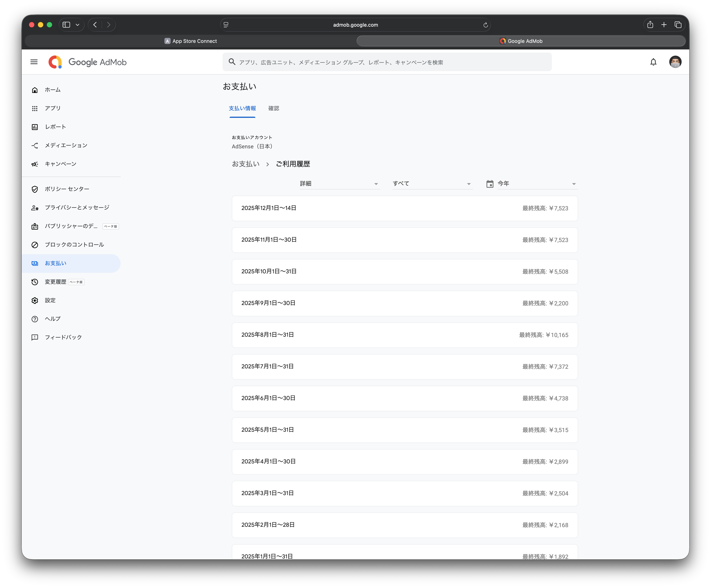Image resolution: width=711 pixels, height=588 pixels.
Task: Switch to the 確認 tab
Action: (x=274, y=108)
